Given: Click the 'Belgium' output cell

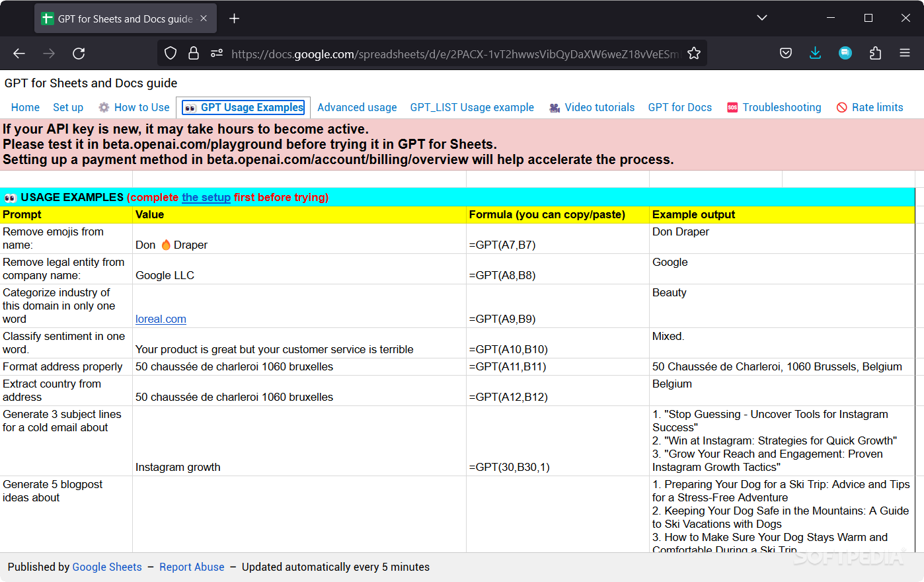Looking at the screenshot, I should 782,391.
